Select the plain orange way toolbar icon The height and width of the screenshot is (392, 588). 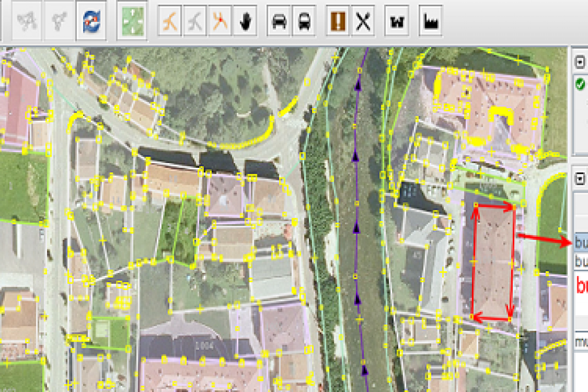tap(170, 21)
